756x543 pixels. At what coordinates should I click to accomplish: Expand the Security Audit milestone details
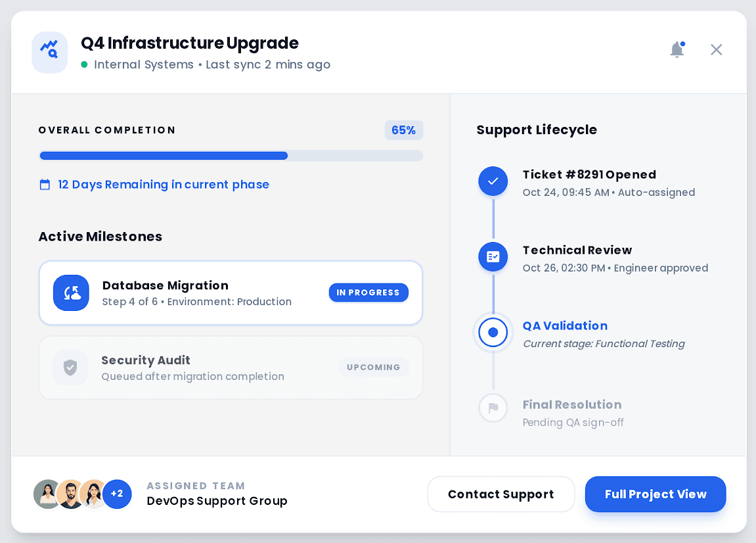[x=231, y=367]
